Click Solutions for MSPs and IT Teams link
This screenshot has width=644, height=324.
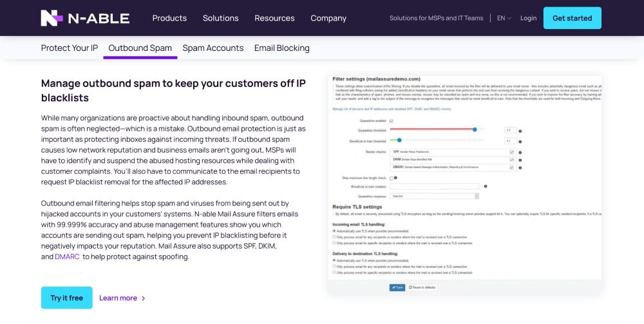tap(436, 18)
